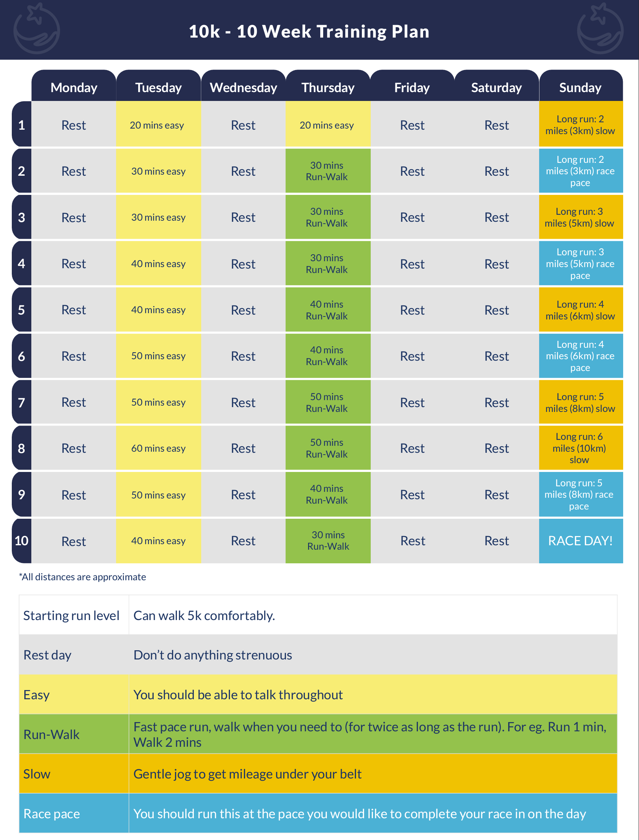This screenshot has width=639, height=840.
Task: Select the Monday column header
Action: coord(74,87)
